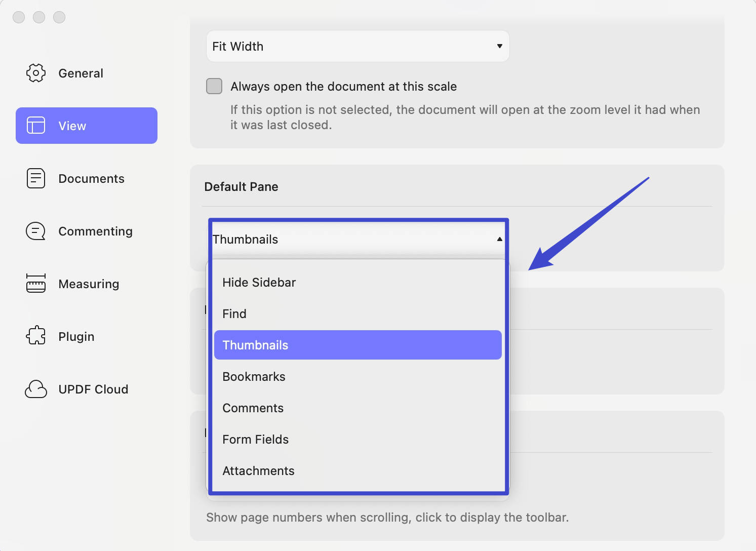This screenshot has height=551, width=756.
Task: Click the View layout icon
Action: [x=36, y=125]
